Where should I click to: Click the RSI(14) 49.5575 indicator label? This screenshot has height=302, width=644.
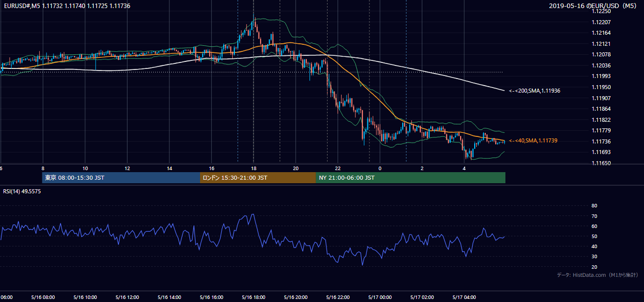click(x=22, y=191)
